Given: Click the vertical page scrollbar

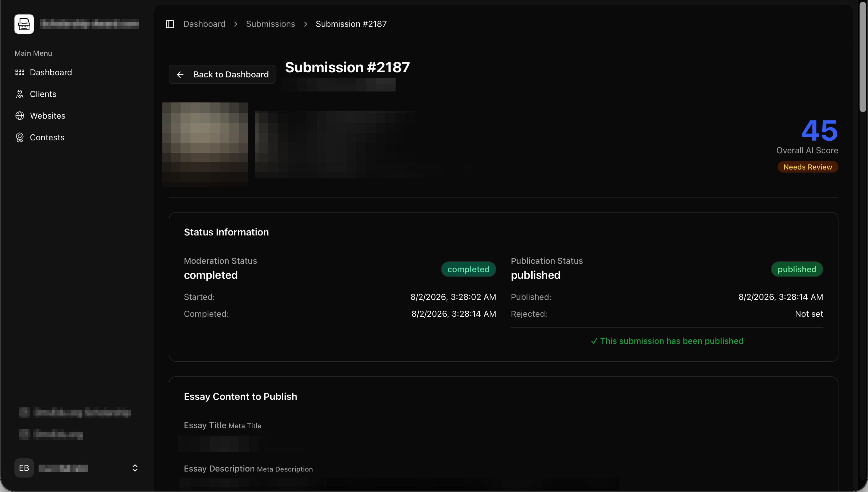Looking at the screenshot, I should pos(863,57).
